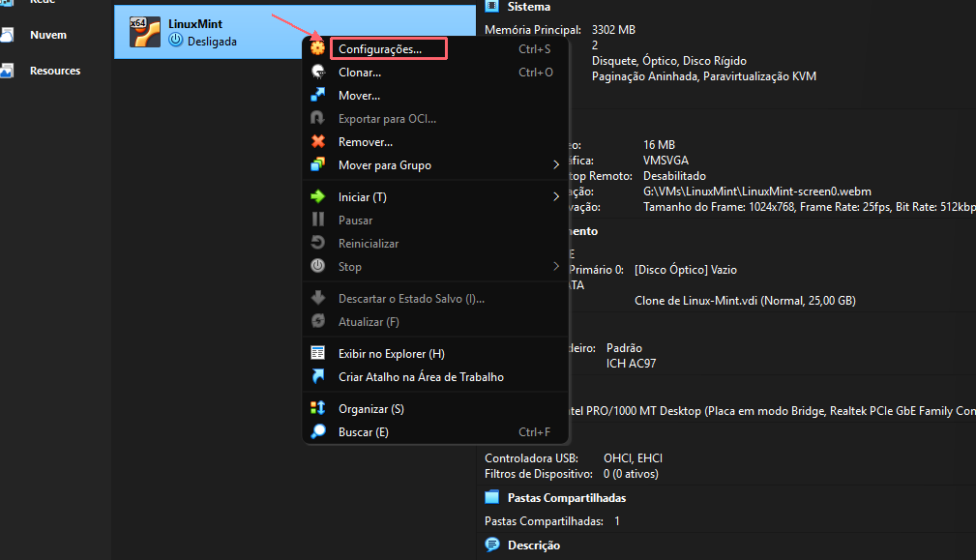Click the Stop power icon

(x=318, y=266)
